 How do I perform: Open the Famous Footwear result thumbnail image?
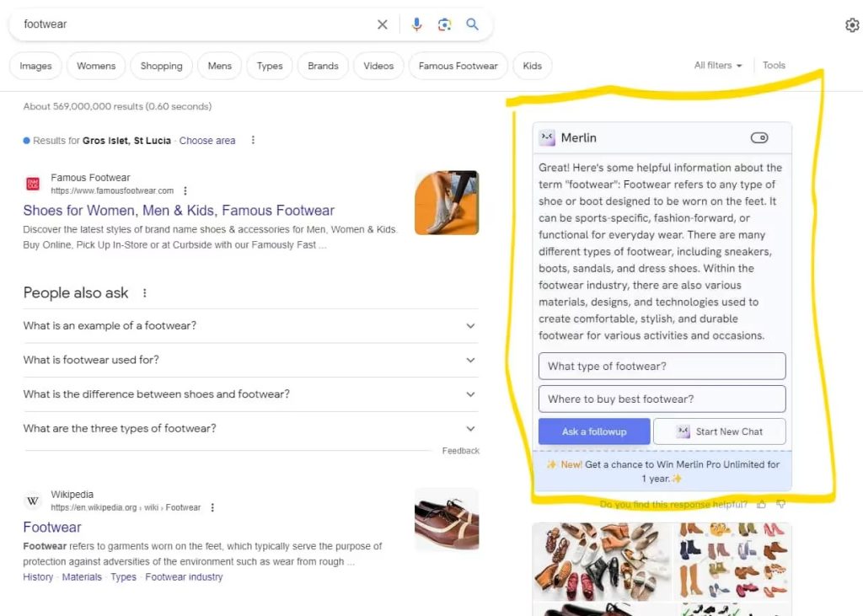click(x=447, y=202)
